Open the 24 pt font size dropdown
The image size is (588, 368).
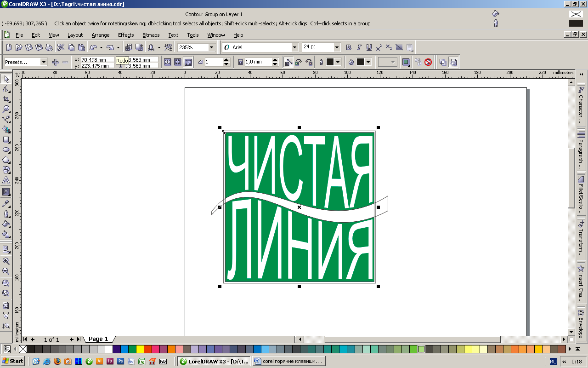[337, 47]
